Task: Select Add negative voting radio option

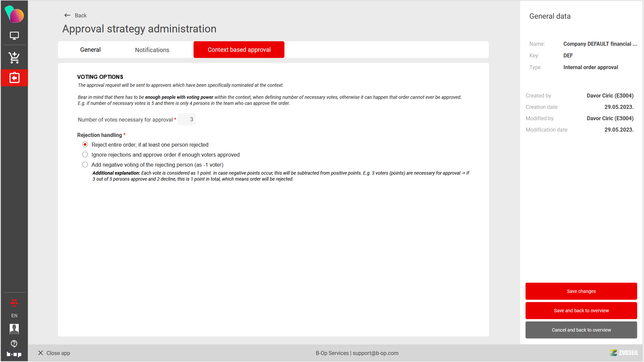Action: [x=85, y=165]
